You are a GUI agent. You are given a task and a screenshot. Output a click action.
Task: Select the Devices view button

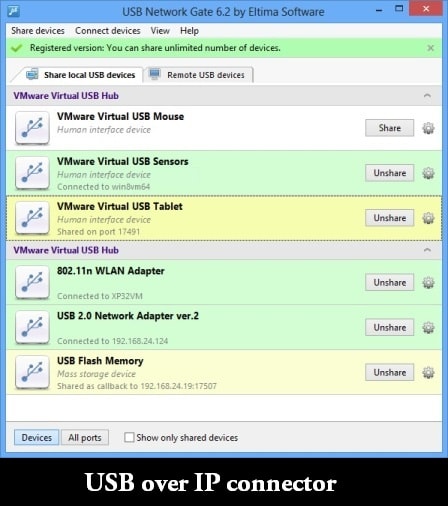(37, 437)
